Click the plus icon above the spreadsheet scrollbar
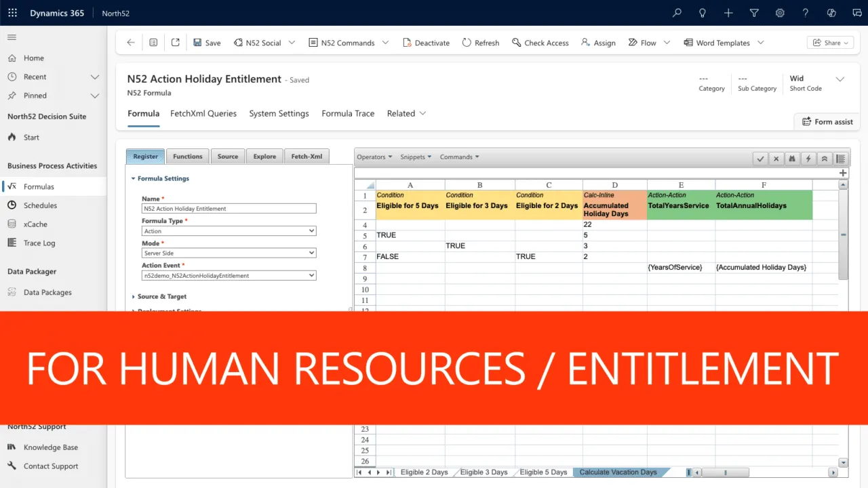Image resolution: width=868 pixels, height=488 pixels. click(843, 174)
